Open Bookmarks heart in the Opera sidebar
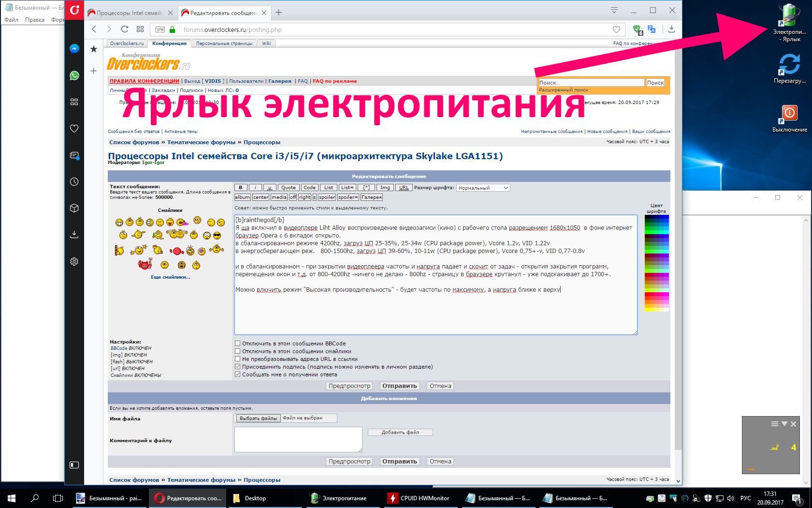812x508 pixels. (74, 129)
